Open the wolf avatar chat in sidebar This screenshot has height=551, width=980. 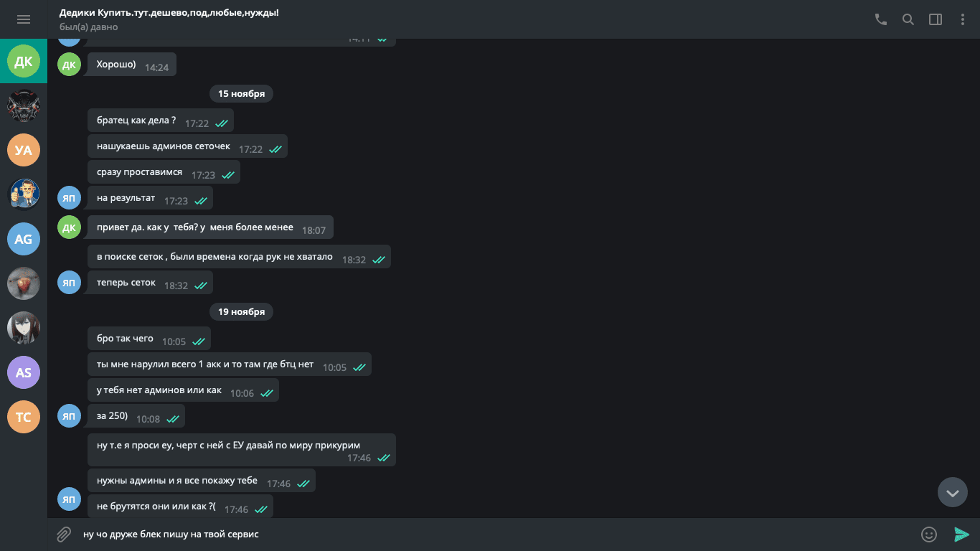click(x=24, y=106)
